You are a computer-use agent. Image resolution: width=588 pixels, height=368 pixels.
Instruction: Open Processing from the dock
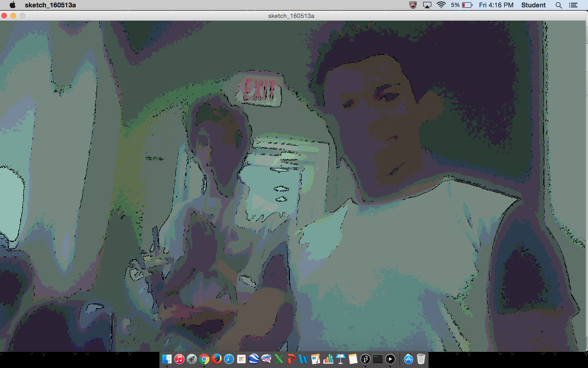365,359
